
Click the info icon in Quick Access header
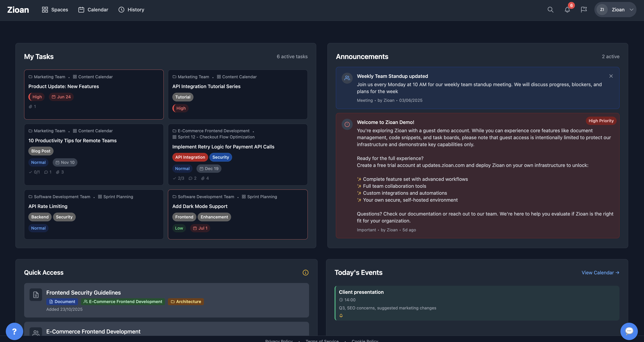tap(305, 272)
